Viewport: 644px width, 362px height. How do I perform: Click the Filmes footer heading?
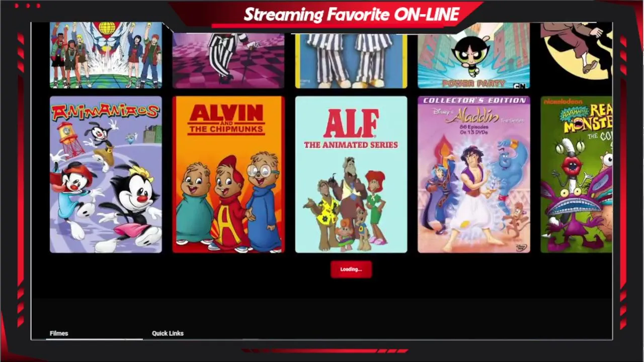(59, 333)
